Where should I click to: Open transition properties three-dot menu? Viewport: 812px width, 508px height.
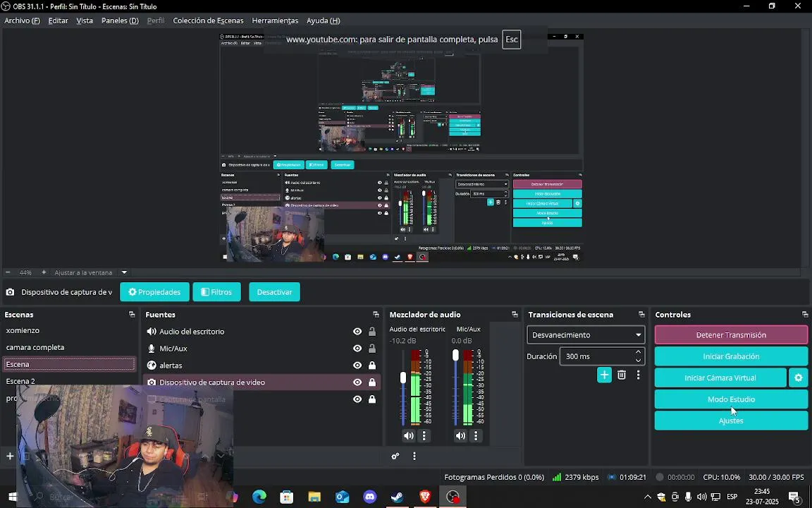[638, 375]
